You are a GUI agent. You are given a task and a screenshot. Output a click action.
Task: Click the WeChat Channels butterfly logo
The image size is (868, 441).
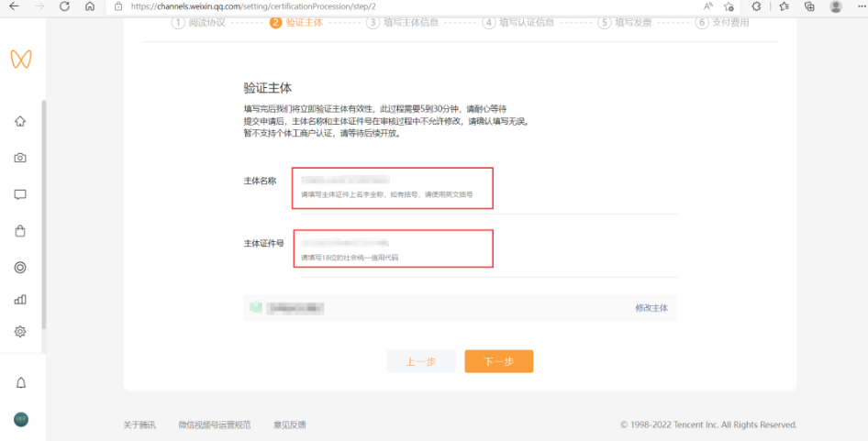(x=21, y=59)
